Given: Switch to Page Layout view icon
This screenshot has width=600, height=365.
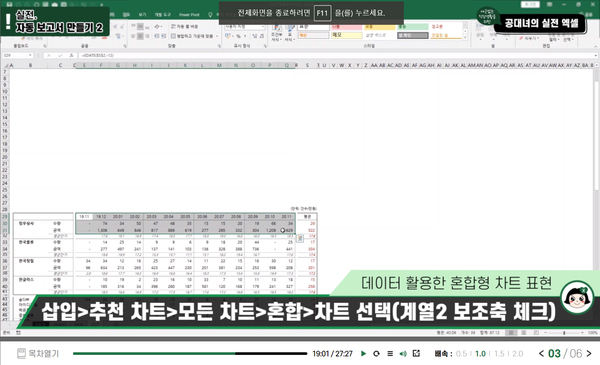Looking at the screenshot, I should pyautogui.click(x=524, y=333).
